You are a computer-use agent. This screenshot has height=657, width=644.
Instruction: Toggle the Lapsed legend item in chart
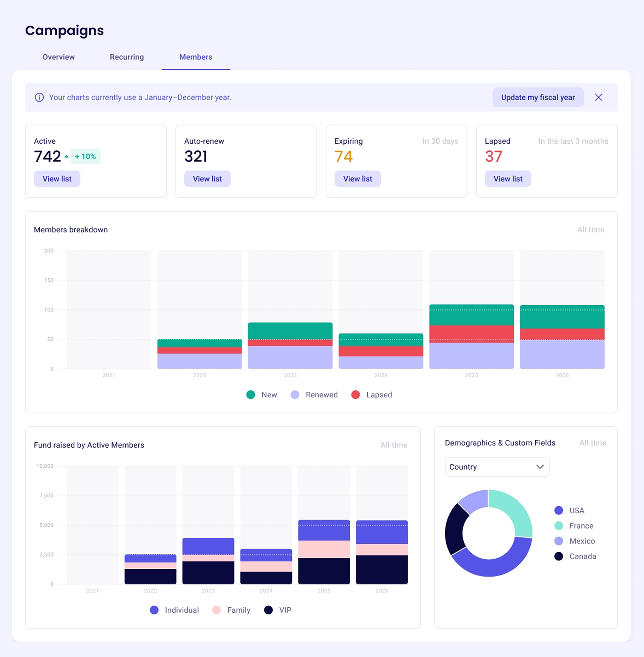pyautogui.click(x=372, y=395)
